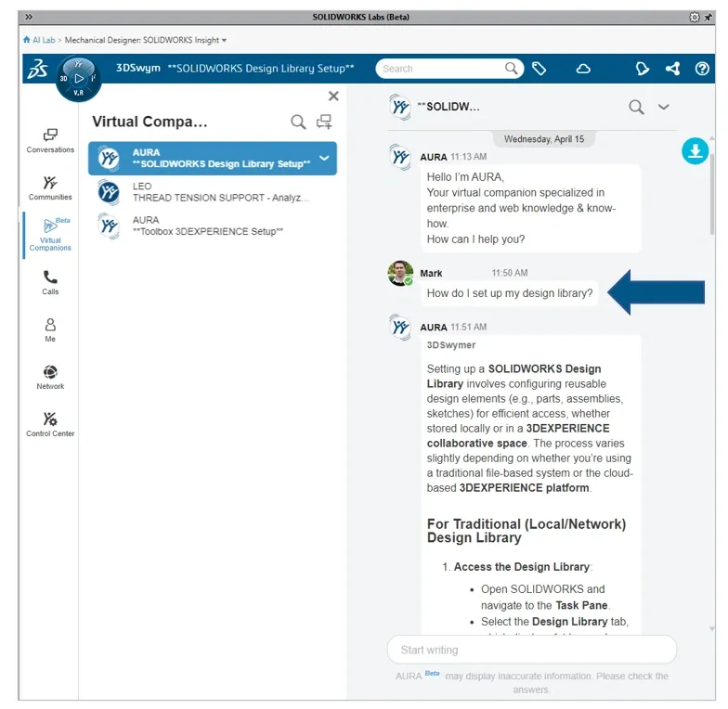This screenshot has width=728, height=709.
Task: Open the cloud icon in header
Action: coord(583,69)
